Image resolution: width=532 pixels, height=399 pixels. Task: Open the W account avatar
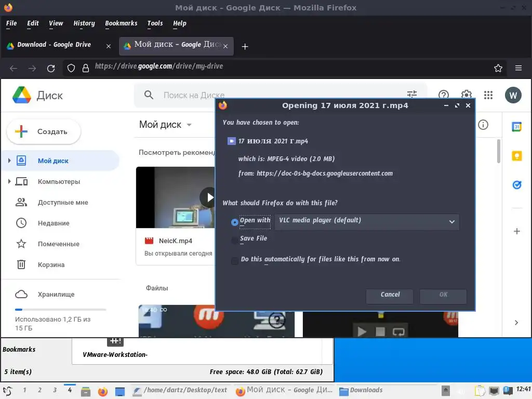513,96
